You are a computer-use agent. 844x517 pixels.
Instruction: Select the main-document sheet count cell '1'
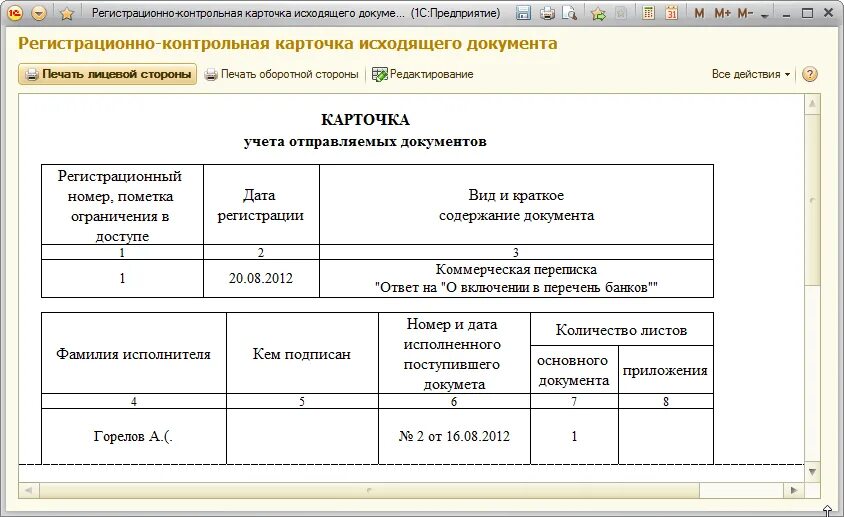click(x=574, y=436)
